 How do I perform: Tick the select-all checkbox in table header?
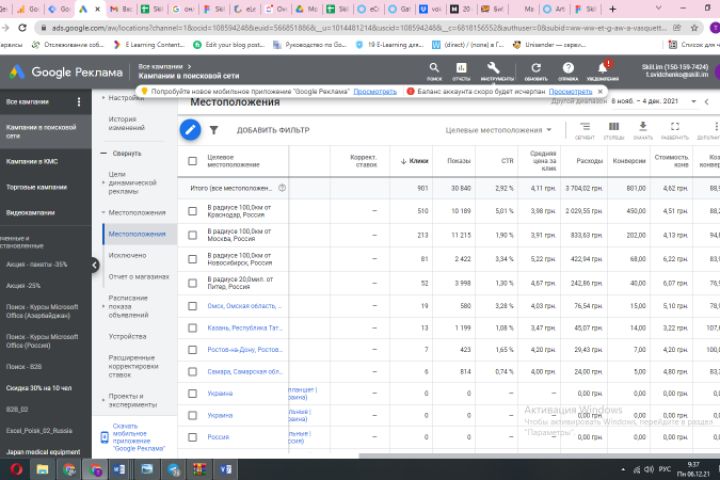pos(193,160)
